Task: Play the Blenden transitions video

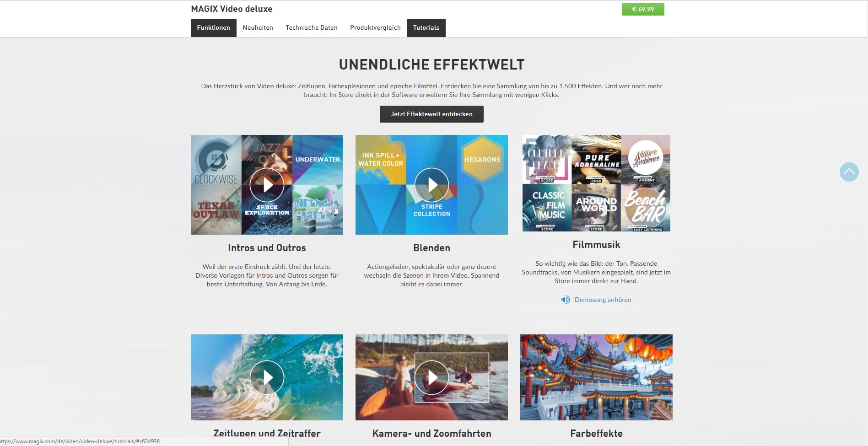Action: (x=431, y=185)
